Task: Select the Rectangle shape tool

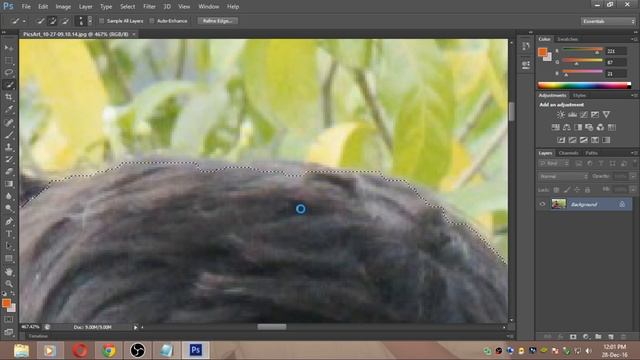Action: (x=9, y=258)
